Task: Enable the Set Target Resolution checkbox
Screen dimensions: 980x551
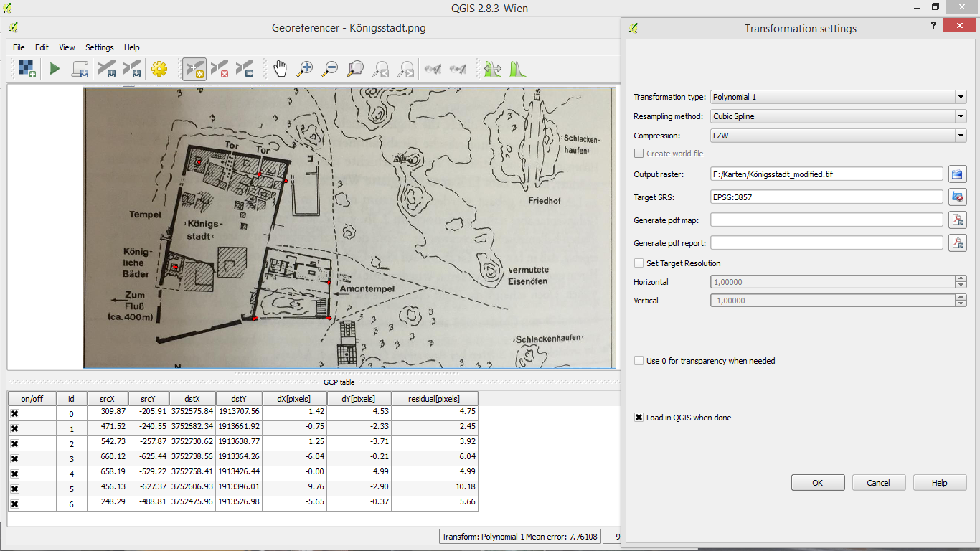Action: pyautogui.click(x=639, y=263)
